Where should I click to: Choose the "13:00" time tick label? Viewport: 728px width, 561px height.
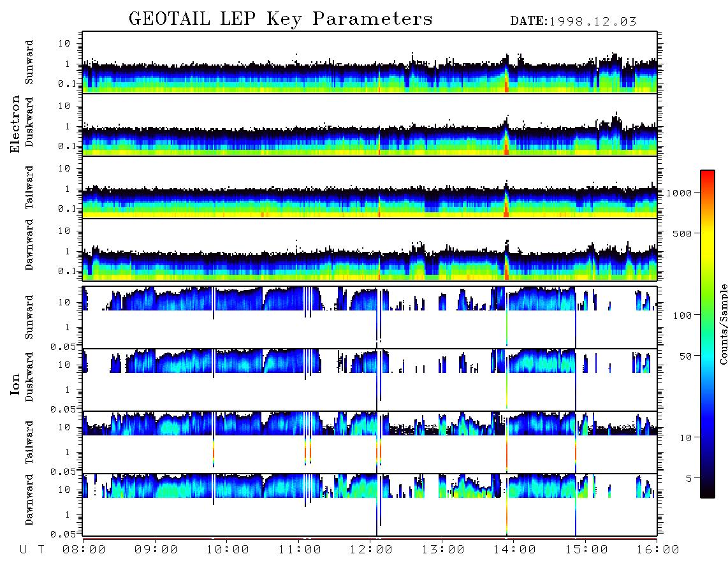[443, 550]
